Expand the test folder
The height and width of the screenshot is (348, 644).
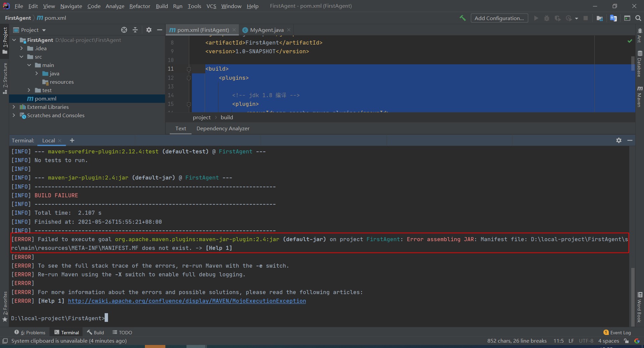[29, 90]
